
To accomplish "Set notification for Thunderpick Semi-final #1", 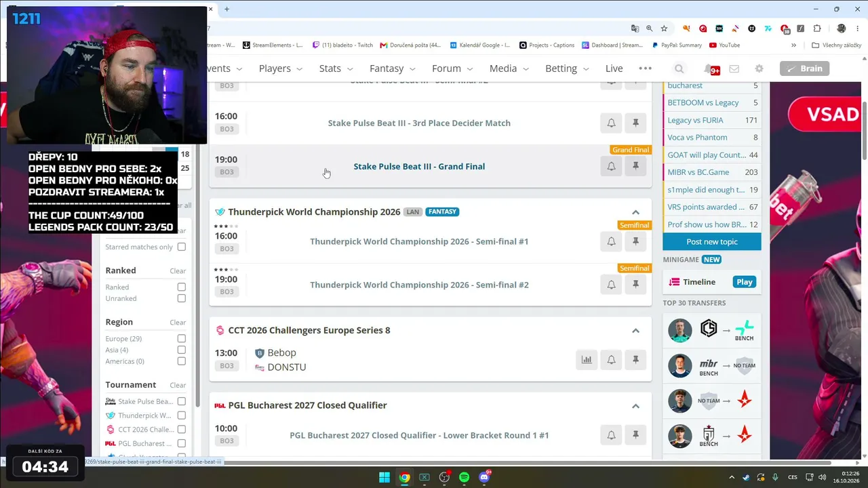I will [x=611, y=241].
